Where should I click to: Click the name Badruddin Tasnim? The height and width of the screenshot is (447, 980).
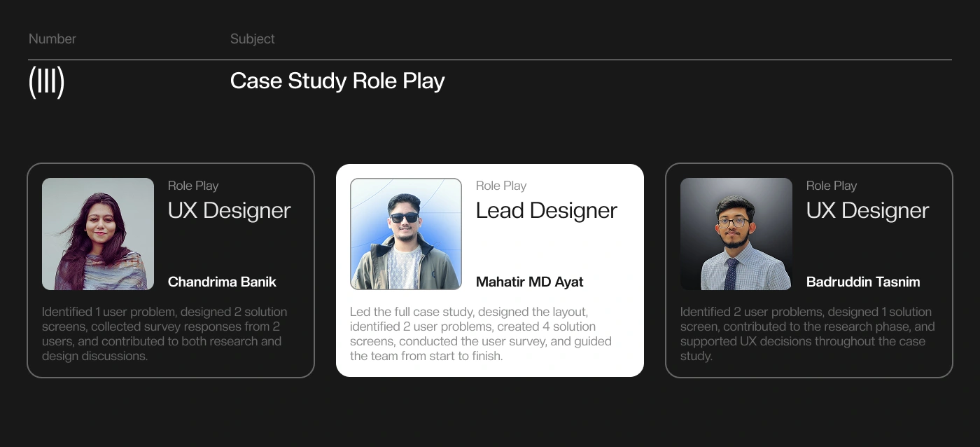863,282
